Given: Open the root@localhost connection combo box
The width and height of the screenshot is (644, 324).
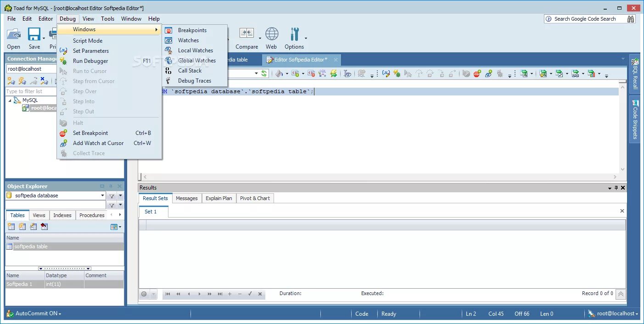Looking at the screenshot, I should point(32,69).
